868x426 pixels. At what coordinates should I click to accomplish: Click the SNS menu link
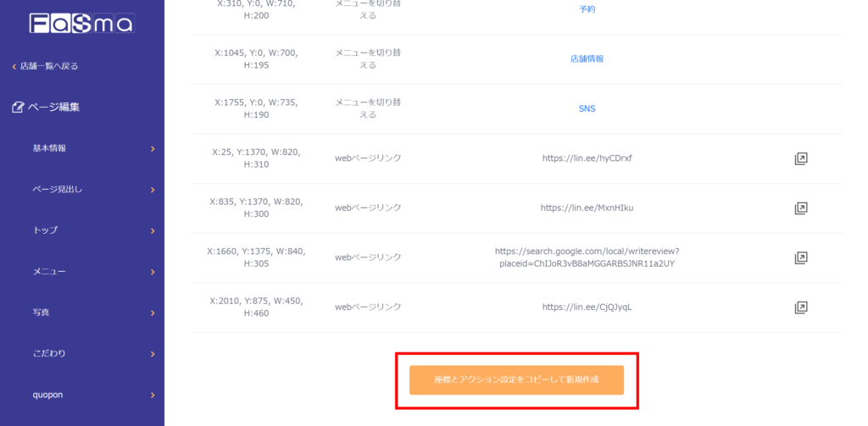[x=587, y=108]
